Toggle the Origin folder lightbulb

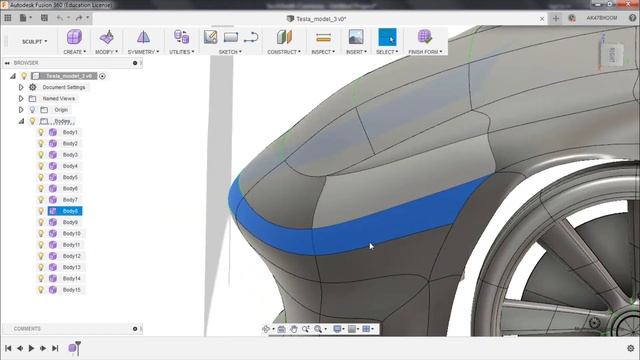(x=33, y=110)
